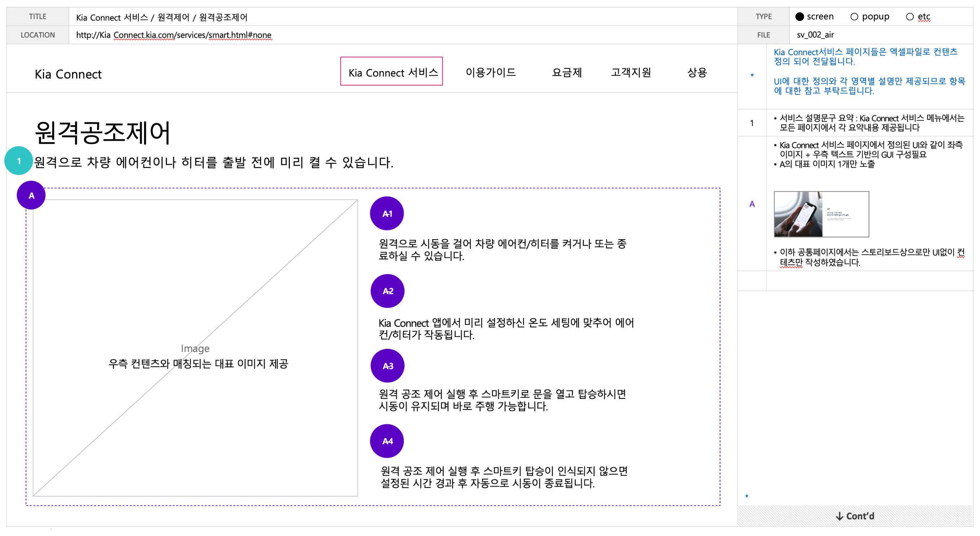Open the 이용가이드 menu item
Screen dimensions: 980x536
click(x=490, y=72)
